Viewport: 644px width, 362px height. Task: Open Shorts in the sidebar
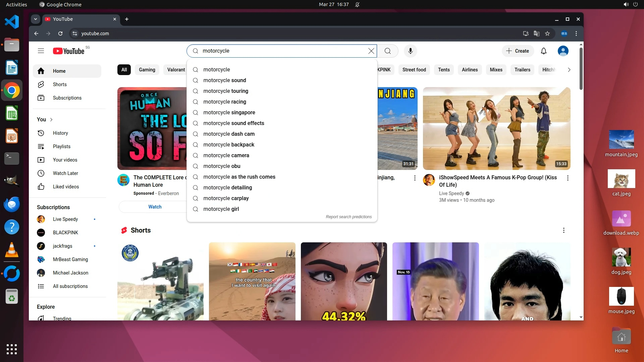point(60,84)
